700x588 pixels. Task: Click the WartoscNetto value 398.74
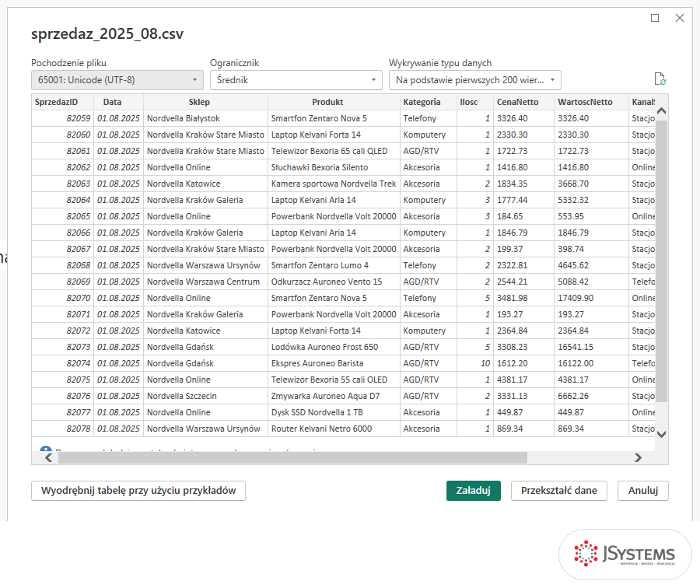coord(590,249)
